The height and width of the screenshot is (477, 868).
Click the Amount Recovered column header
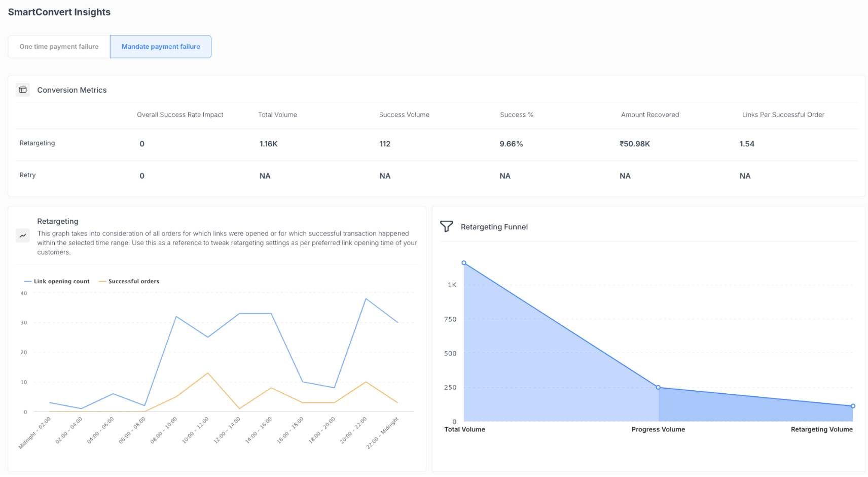click(x=649, y=115)
